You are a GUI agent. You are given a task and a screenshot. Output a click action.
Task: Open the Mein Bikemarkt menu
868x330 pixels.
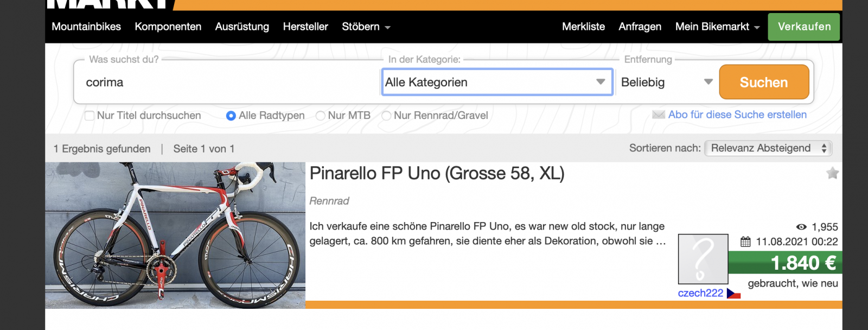point(717,27)
